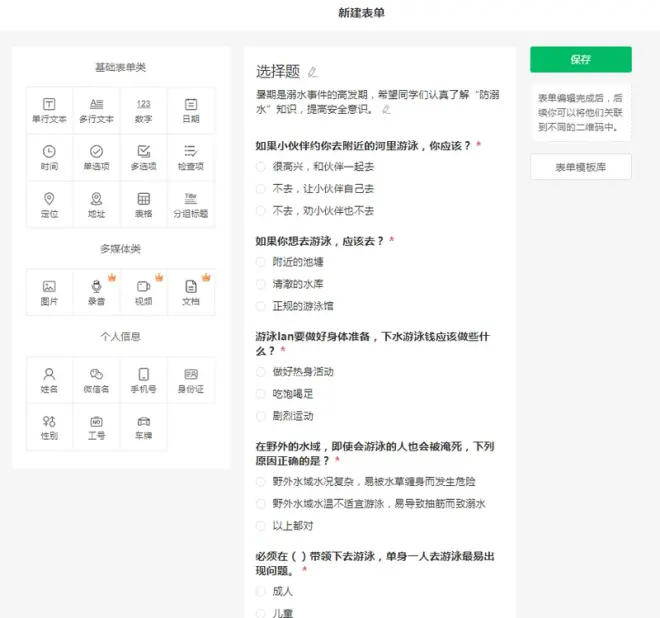Click the green 保存 save button

tap(580, 60)
